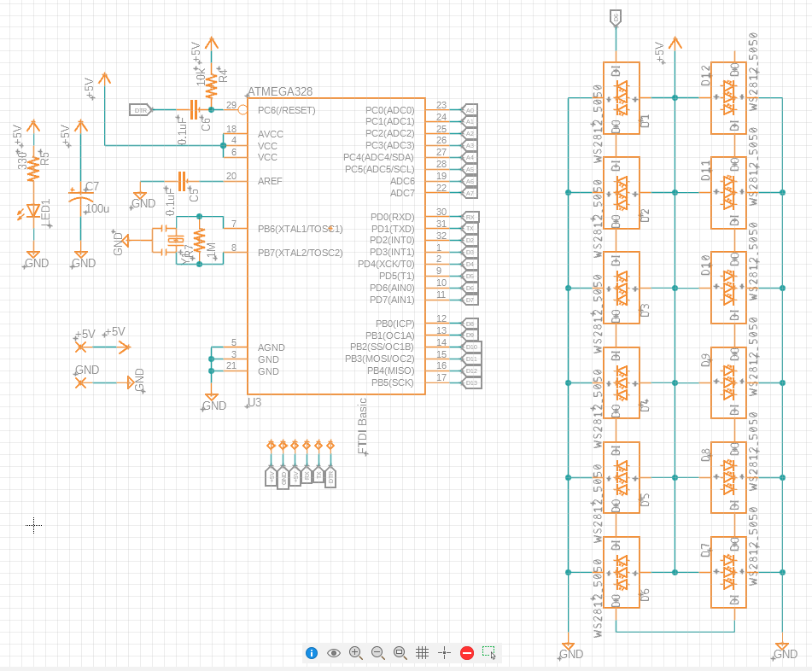Select the D12 WS2812 LED component
812x671 pixels.
coord(729,98)
